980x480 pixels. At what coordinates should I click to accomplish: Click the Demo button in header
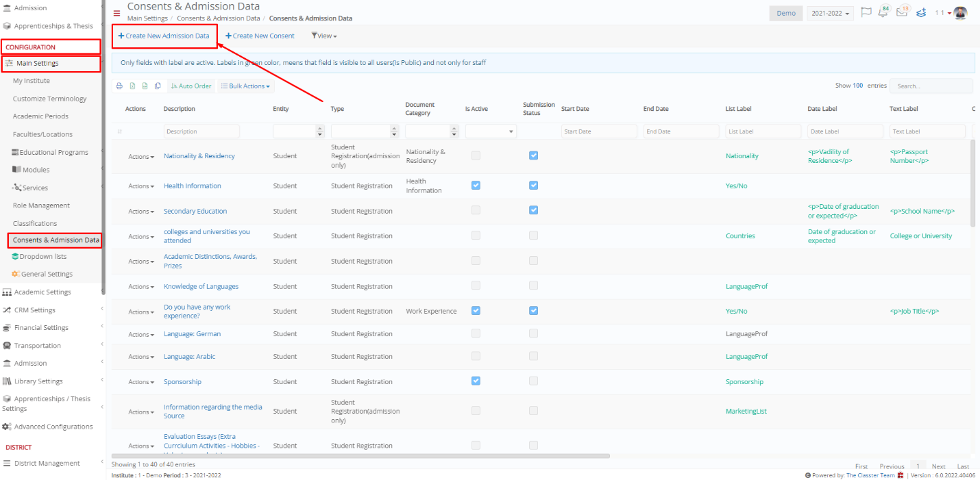tap(786, 13)
